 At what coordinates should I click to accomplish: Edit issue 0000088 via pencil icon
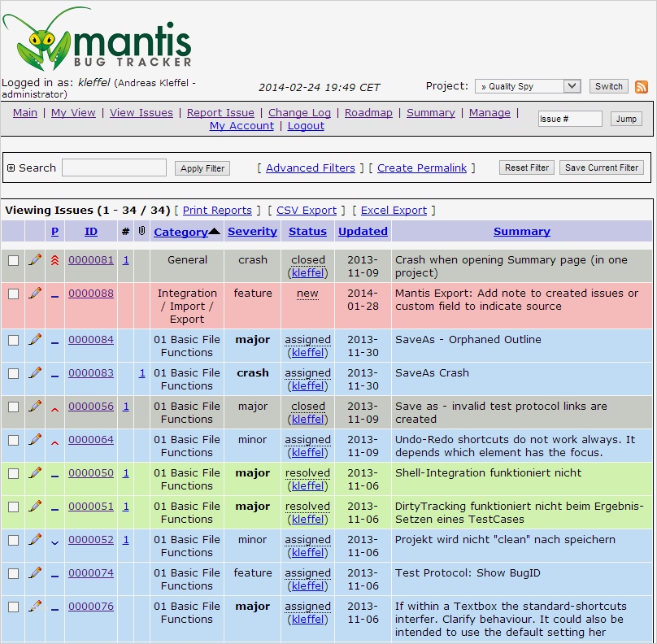[35, 294]
